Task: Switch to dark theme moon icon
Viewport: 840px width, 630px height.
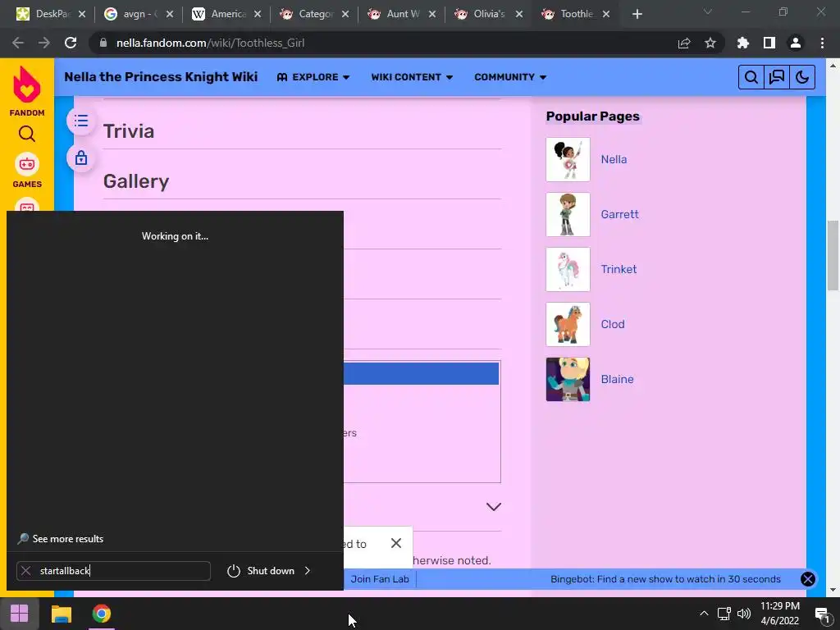Action: click(x=802, y=77)
